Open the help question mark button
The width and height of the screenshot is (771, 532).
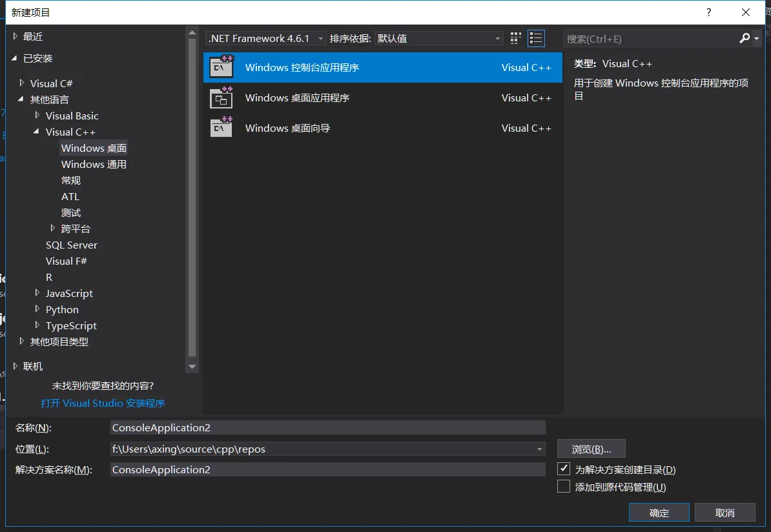click(708, 12)
